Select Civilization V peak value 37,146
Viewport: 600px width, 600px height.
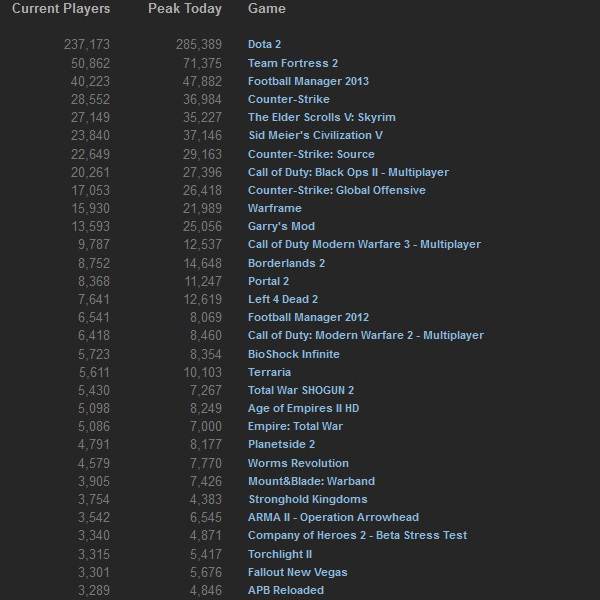[202, 135]
